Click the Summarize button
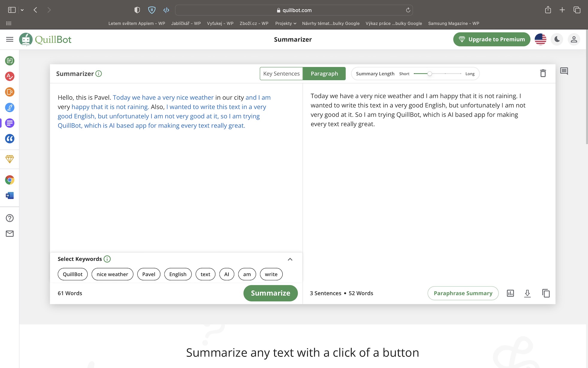Screen dimensions: 588x368 click(270, 293)
